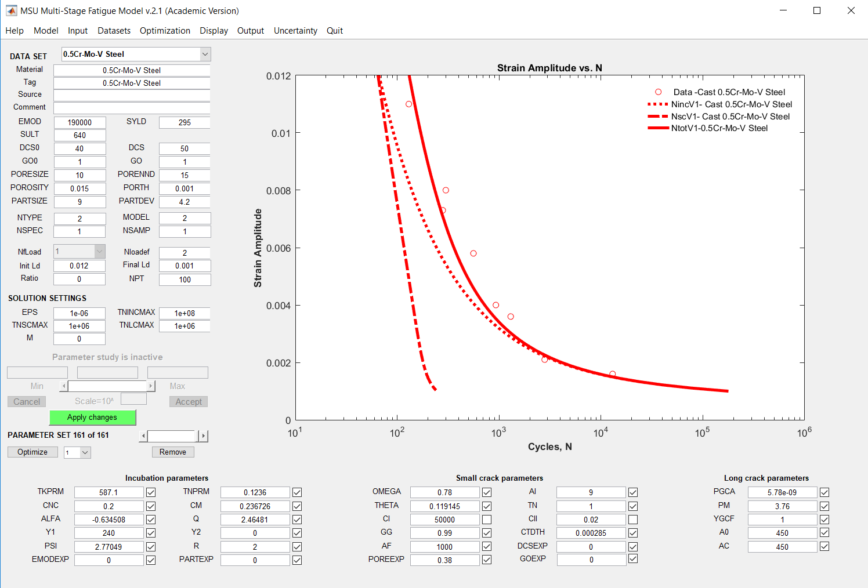Click the Remove button
Viewport: 868px width, 588px height.
(x=173, y=452)
